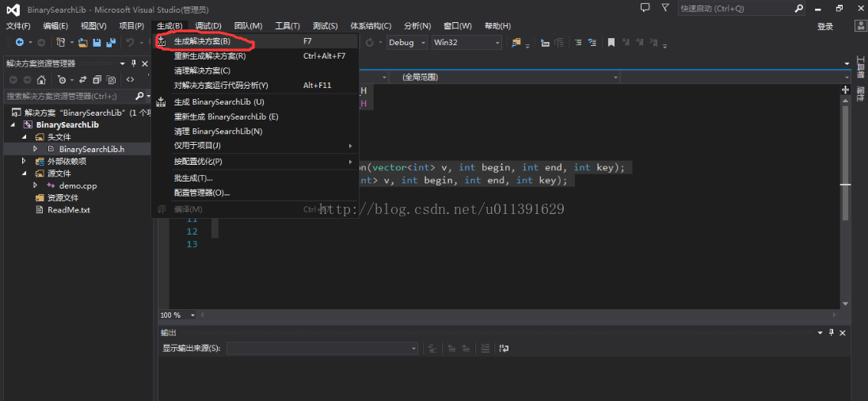Open the 仅用于项目(J) submenu
The height and width of the screenshot is (401, 868).
[x=255, y=146]
